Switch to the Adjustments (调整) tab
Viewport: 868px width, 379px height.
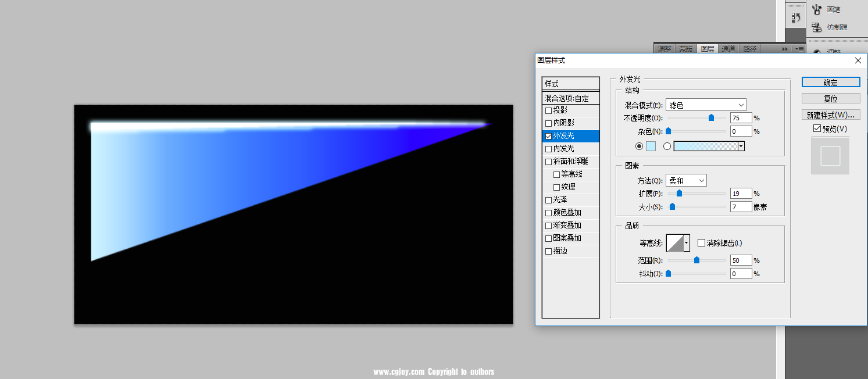coord(665,49)
